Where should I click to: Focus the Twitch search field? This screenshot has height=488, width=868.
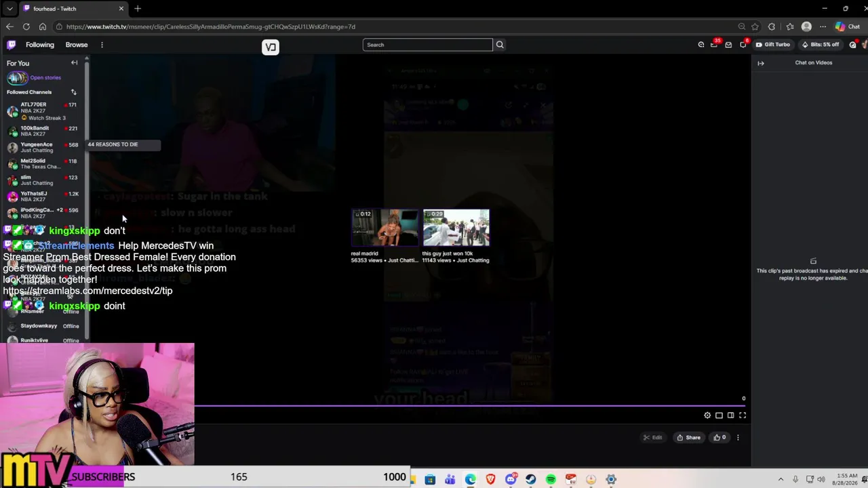coord(427,45)
